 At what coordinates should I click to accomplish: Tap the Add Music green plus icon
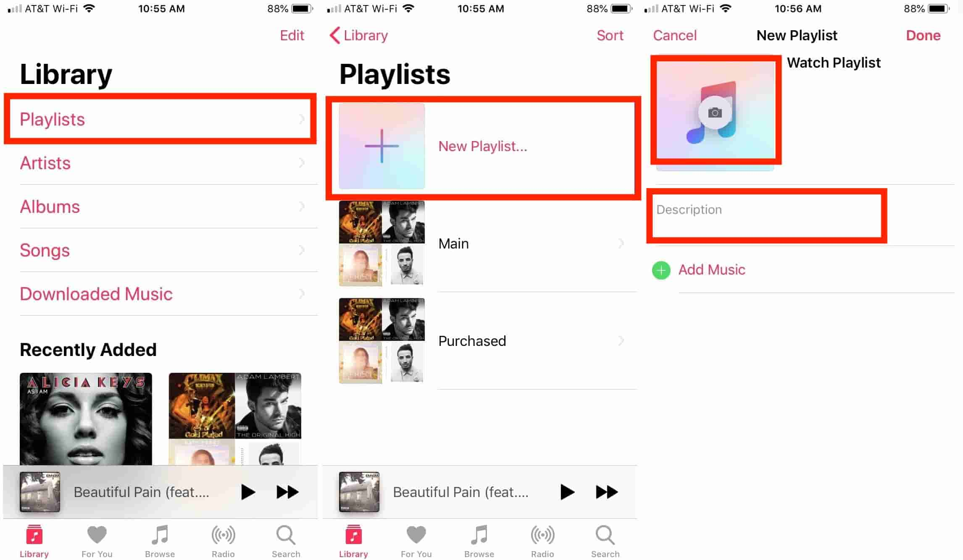click(660, 270)
